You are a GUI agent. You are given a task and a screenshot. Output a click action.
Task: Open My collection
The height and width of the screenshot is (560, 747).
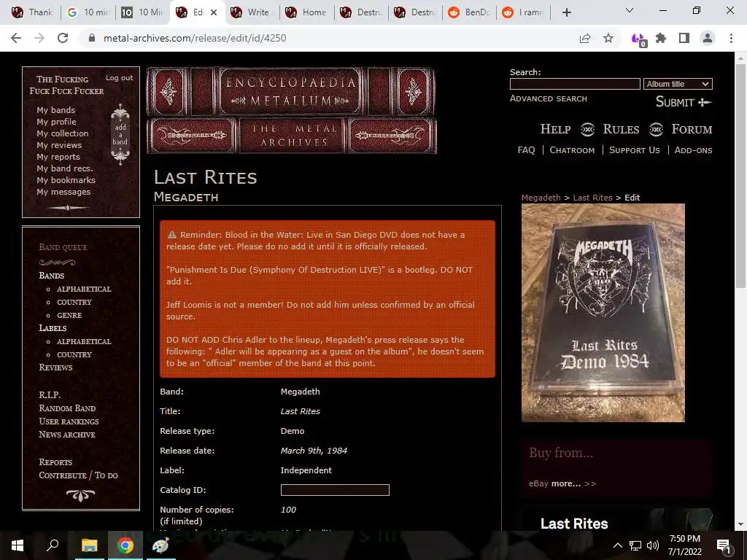(63, 133)
